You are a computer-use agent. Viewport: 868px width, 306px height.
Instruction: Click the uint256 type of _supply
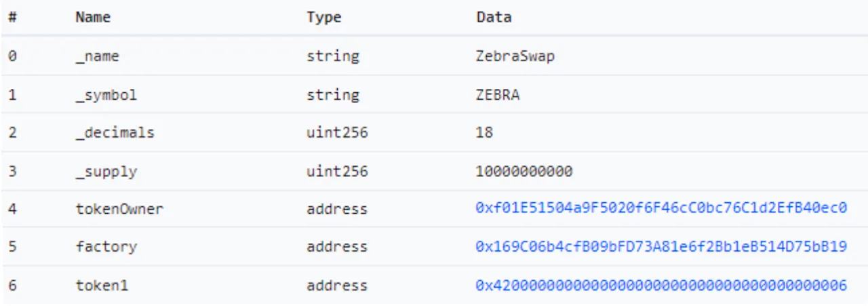click(x=337, y=171)
